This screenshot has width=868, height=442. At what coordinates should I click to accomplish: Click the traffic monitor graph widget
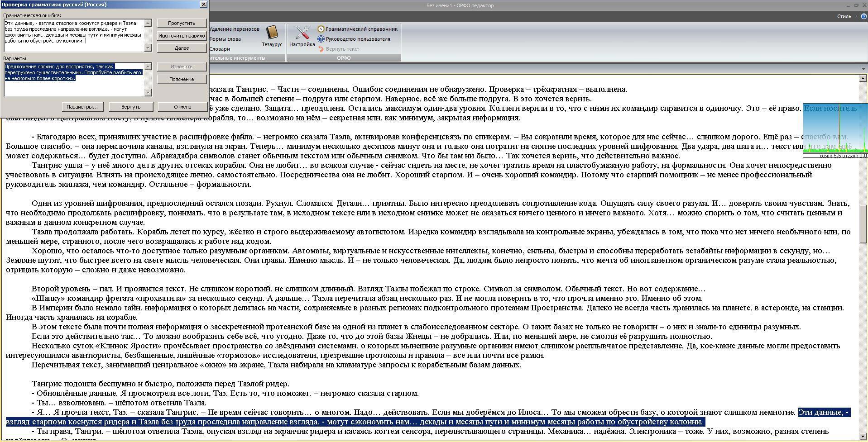click(x=835, y=129)
